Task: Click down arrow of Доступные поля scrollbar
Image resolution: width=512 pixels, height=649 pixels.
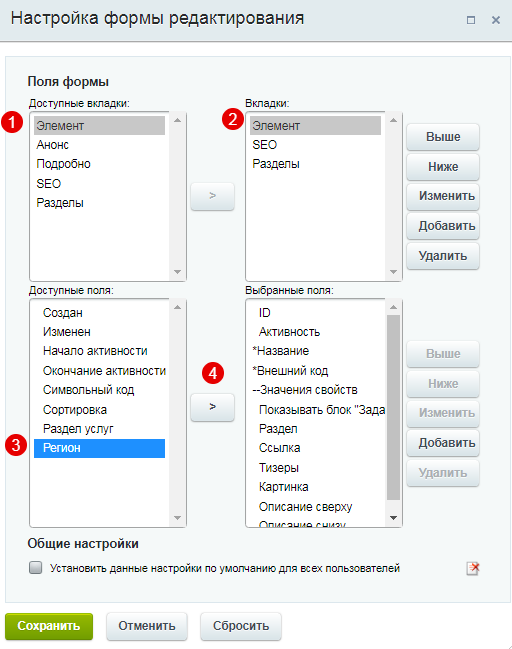Action: 178,518
